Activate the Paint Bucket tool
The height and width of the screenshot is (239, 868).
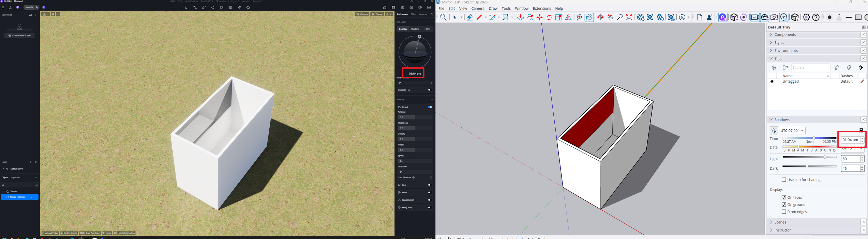click(x=589, y=17)
